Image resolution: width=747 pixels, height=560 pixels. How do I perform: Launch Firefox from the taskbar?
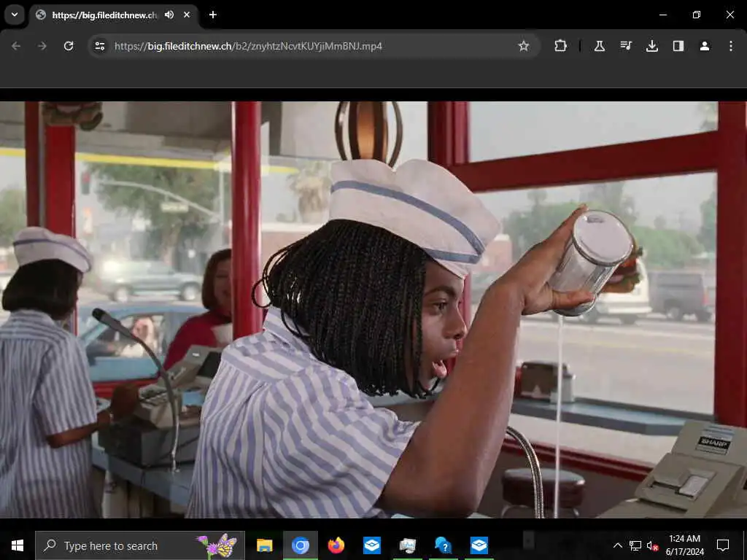(336, 545)
